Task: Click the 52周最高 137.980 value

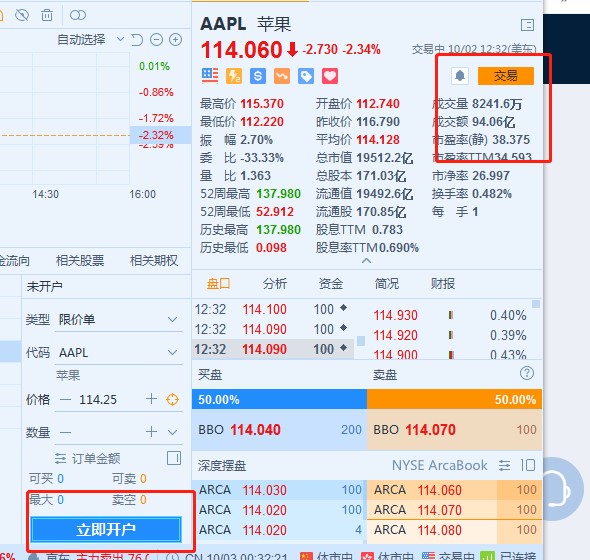Action: 278,194
